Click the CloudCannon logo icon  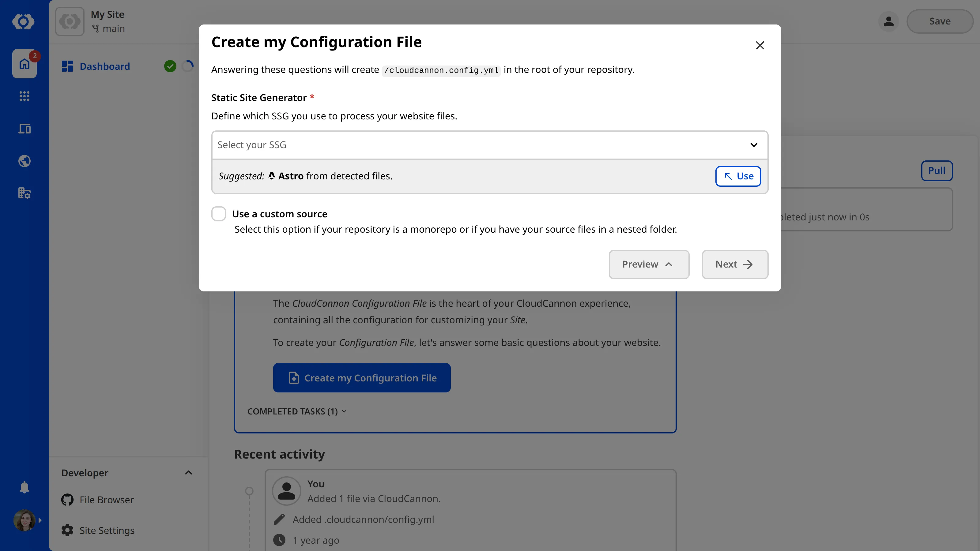[24, 22]
